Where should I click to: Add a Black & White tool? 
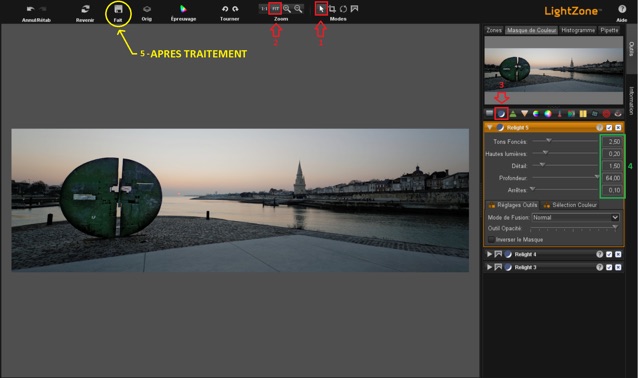[571, 114]
